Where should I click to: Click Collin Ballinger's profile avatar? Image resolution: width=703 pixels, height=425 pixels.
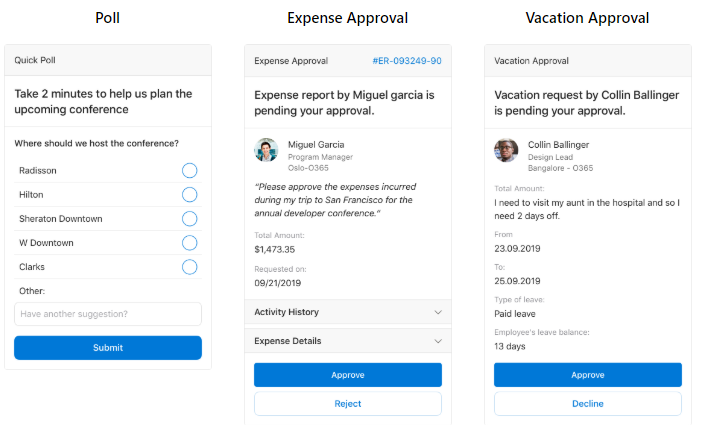506,150
